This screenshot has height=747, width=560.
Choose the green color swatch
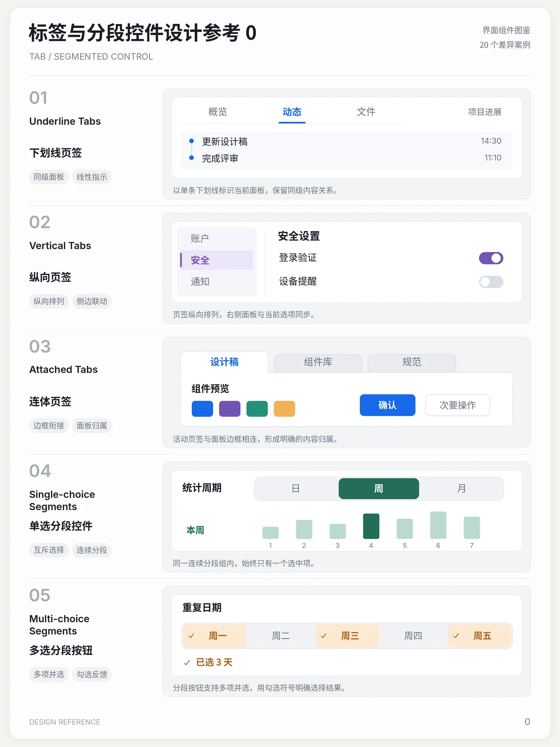click(x=257, y=409)
